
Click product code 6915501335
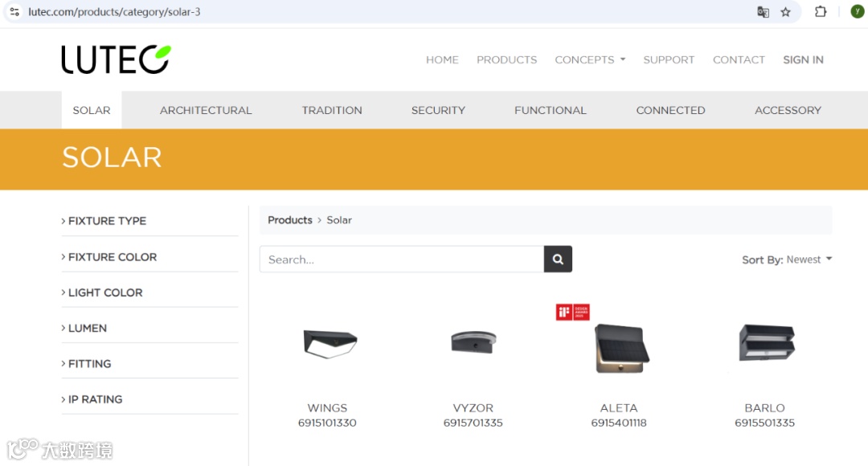(x=764, y=423)
